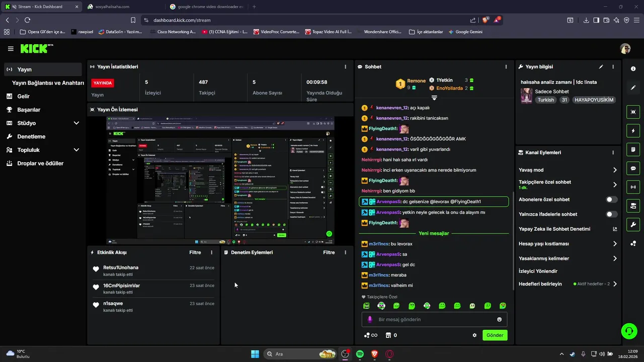This screenshot has height=362, width=644.
Task: Open the Windows Start button
Action: coord(255,354)
